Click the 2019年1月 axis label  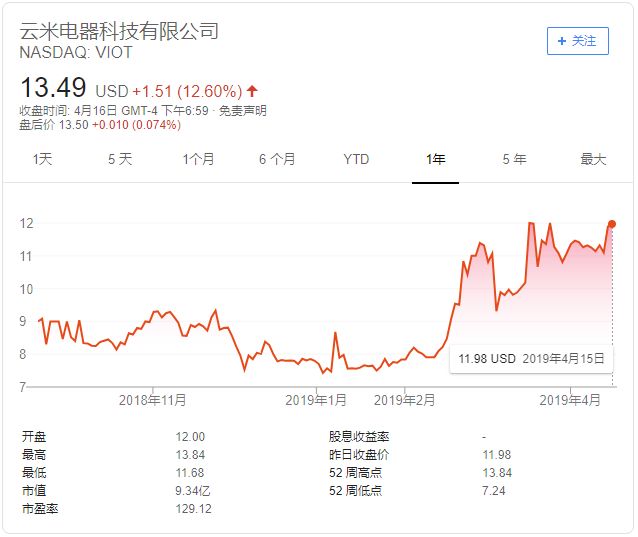tap(316, 400)
